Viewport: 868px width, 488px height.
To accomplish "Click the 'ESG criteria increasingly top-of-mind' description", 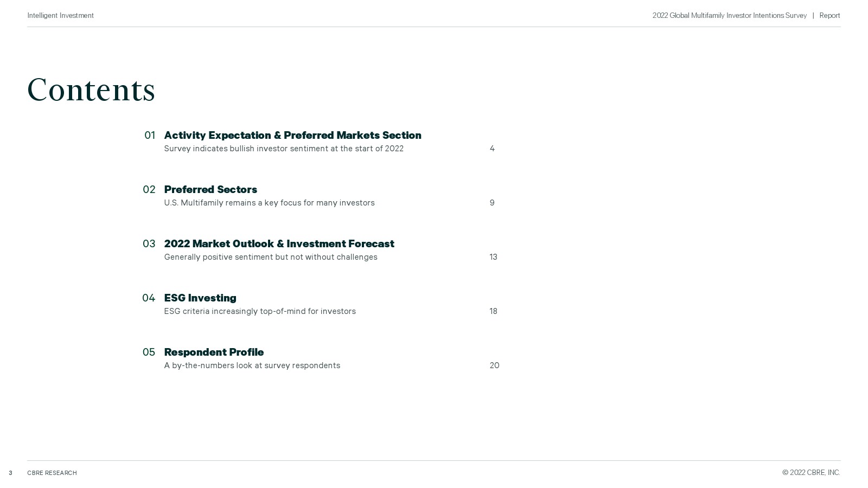I will 260,311.
